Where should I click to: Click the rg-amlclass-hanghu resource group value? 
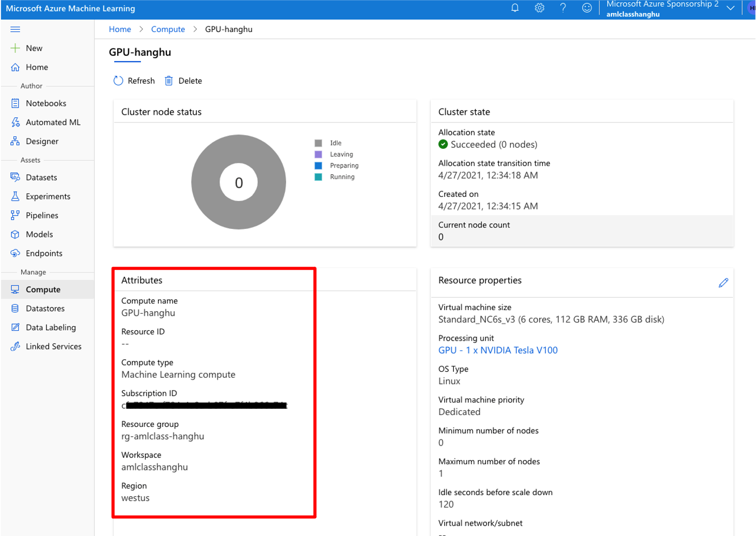pos(163,436)
